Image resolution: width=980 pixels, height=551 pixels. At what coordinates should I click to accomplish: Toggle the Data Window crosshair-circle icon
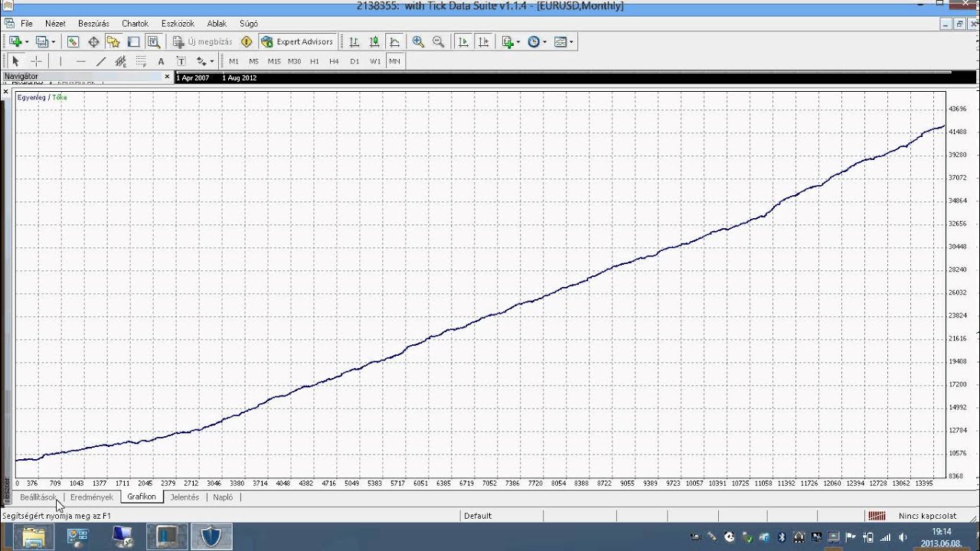click(x=93, y=42)
